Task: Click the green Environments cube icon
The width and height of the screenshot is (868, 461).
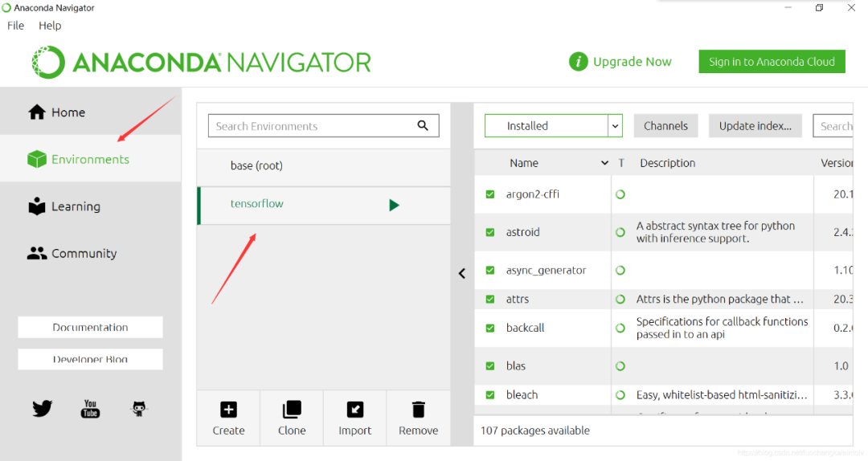Action: tap(37, 159)
